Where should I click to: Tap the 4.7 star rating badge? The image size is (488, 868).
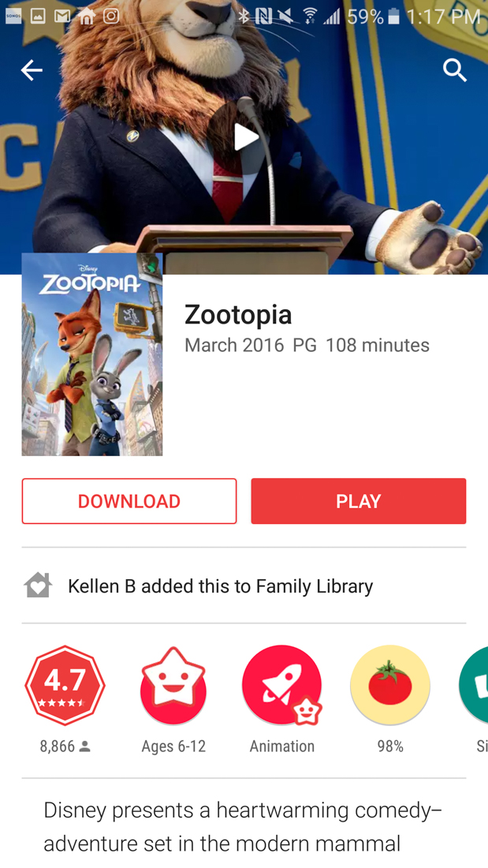point(65,685)
